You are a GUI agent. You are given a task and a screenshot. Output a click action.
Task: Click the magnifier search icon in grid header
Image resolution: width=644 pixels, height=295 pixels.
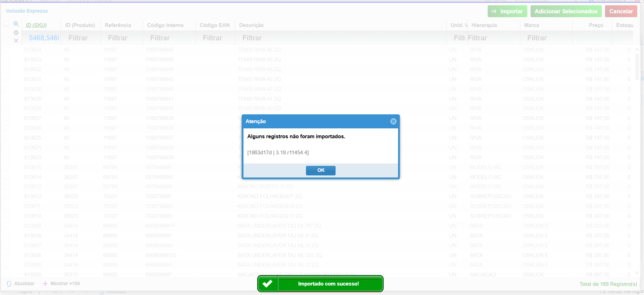click(16, 24)
